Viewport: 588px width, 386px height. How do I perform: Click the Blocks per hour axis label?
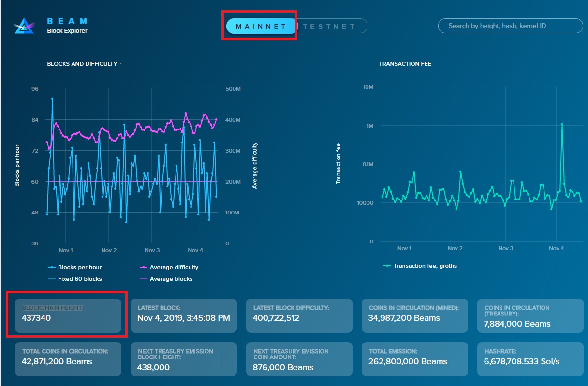click(x=17, y=165)
